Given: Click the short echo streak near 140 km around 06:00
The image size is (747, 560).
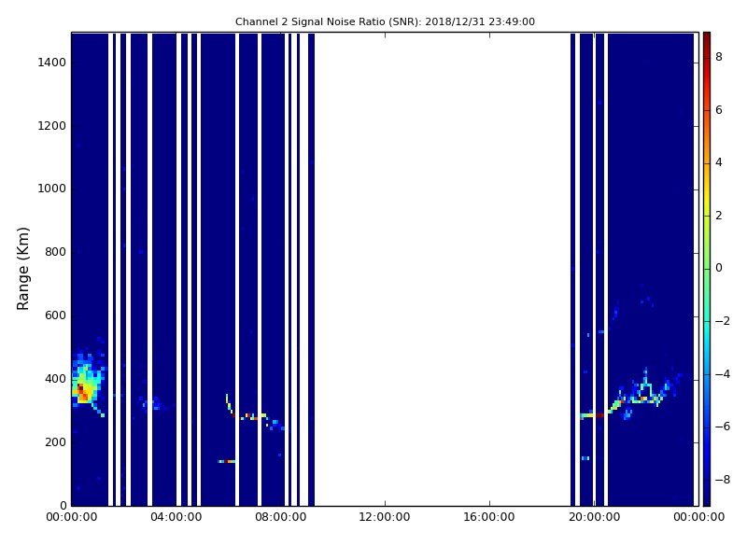Looking at the screenshot, I should pyautogui.click(x=227, y=461).
